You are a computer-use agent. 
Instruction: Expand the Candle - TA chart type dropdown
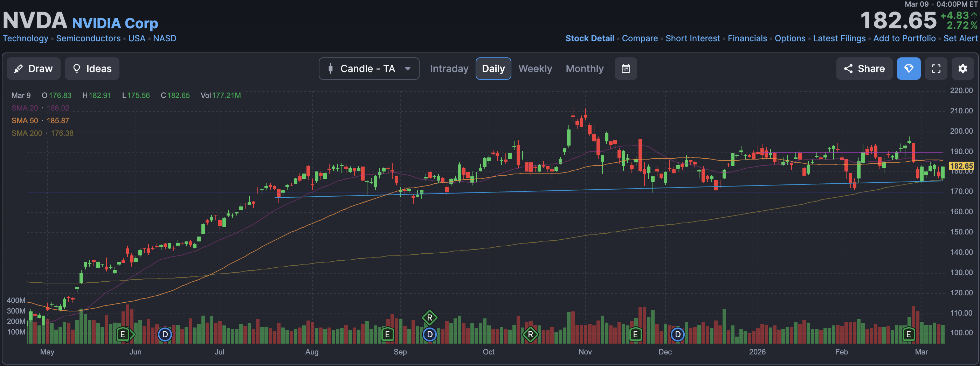(x=369, y=69)
